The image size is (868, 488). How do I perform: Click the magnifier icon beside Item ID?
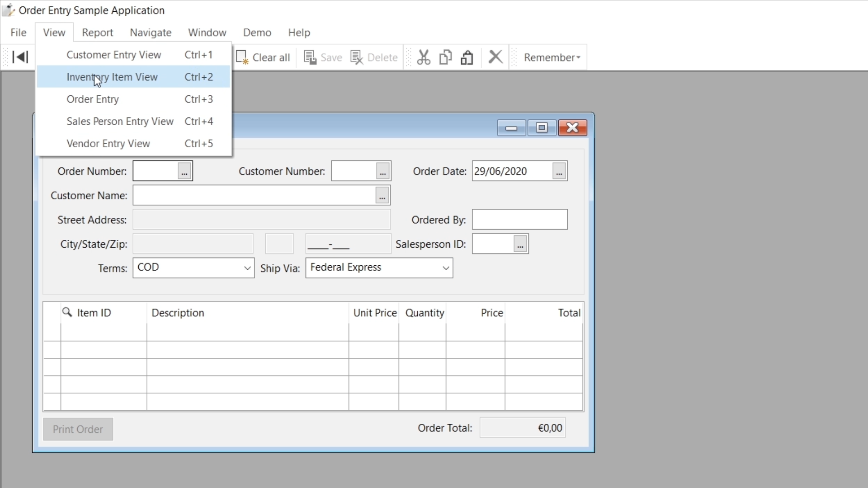click(x=67, y=312)
